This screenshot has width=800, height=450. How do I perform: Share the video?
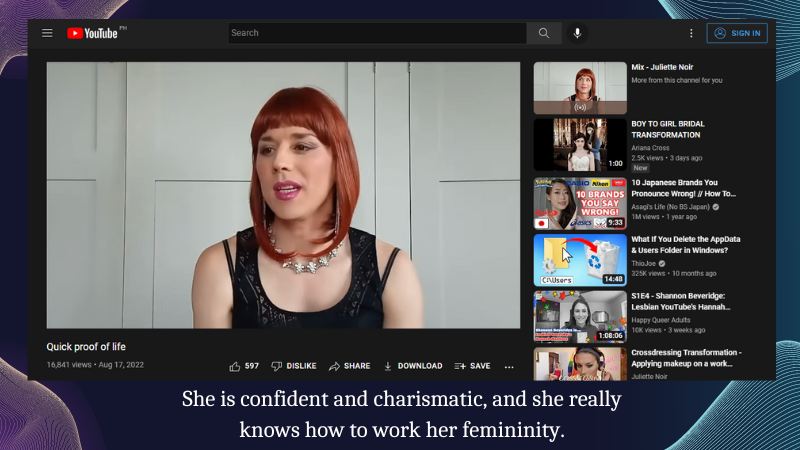[x=349, y=366]
